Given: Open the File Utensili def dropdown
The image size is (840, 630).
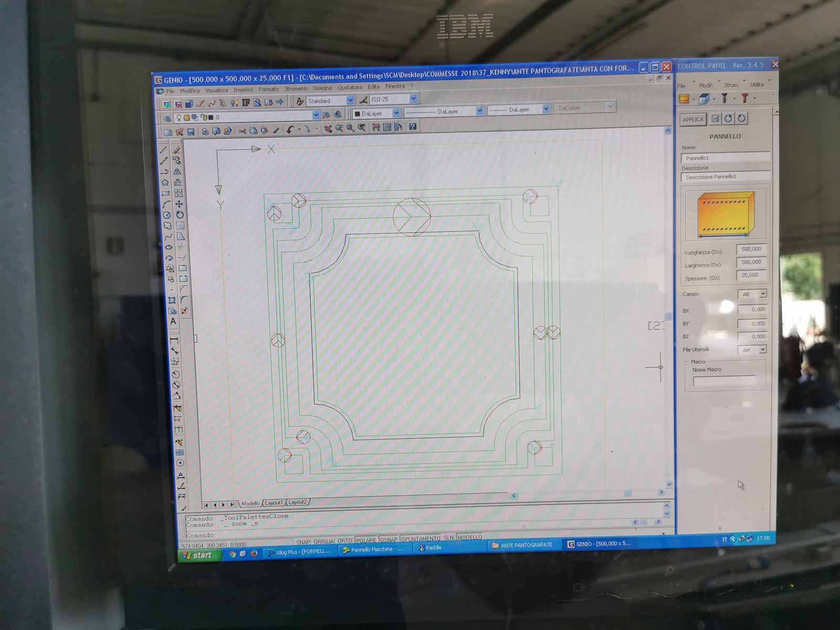Looking at the screenshot, I should 763,350.
